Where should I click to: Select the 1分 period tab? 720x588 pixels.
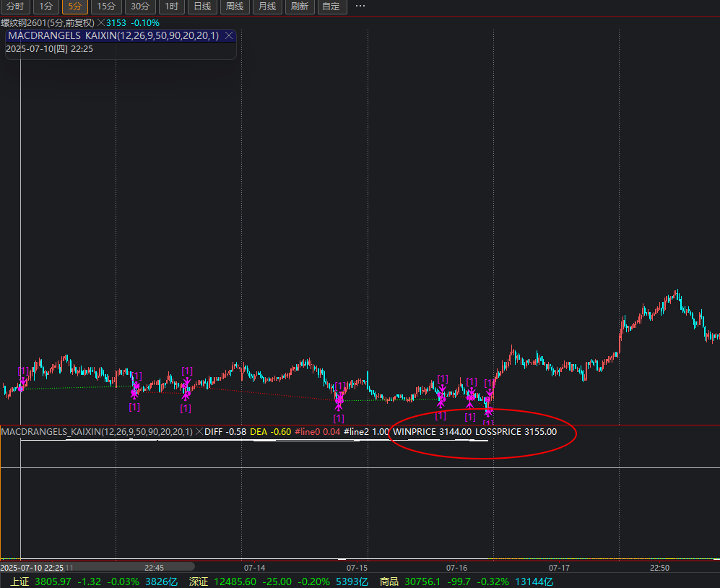tap(46, 7)
